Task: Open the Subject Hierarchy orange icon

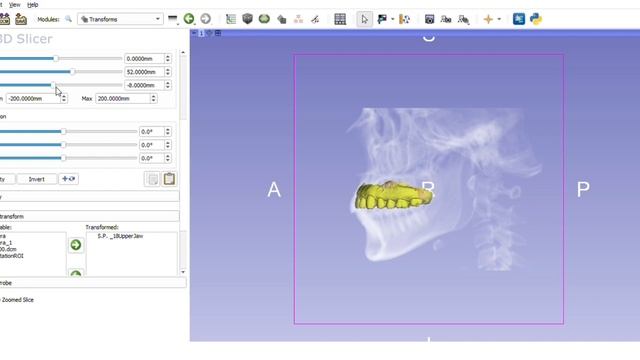Action: [x=298, y=19]
